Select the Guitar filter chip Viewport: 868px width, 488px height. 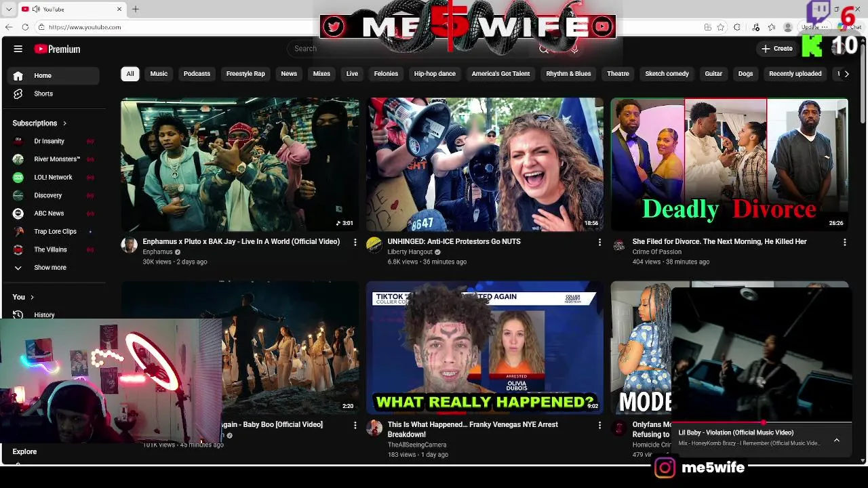coord(713,74)
